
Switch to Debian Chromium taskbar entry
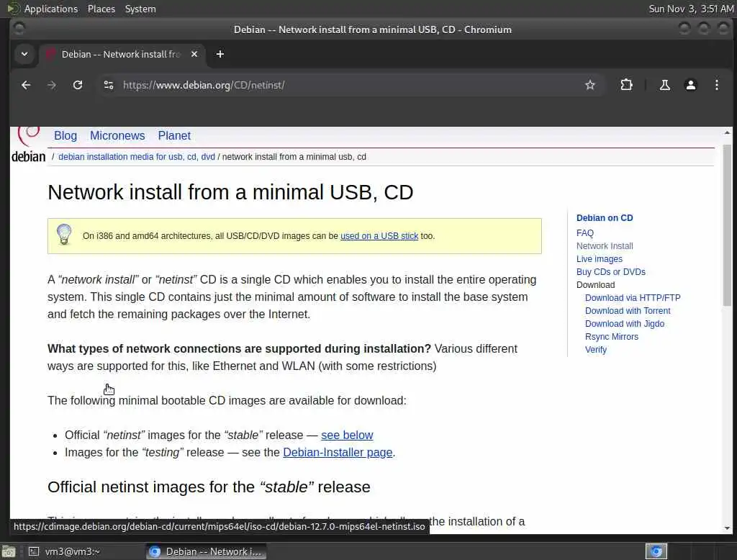click(206, 551)
